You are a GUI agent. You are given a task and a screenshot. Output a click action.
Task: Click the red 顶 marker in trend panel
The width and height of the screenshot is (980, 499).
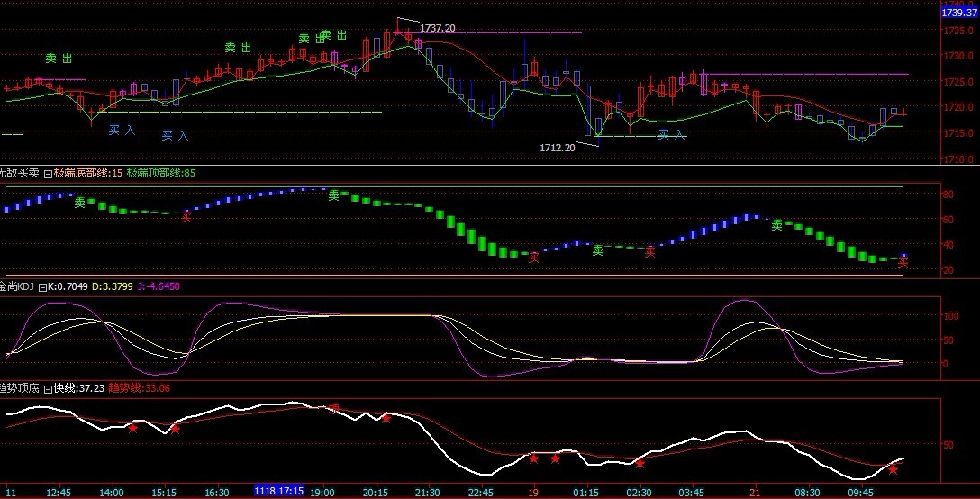[334, 408]
